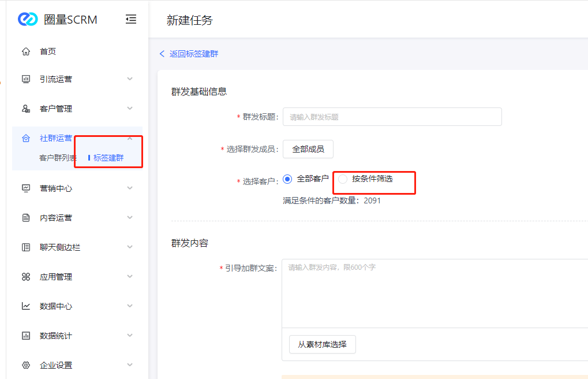Click the 群发标题 input field
Screen dimensions: 588x379
pyautogui.click(x=392, y=117)
